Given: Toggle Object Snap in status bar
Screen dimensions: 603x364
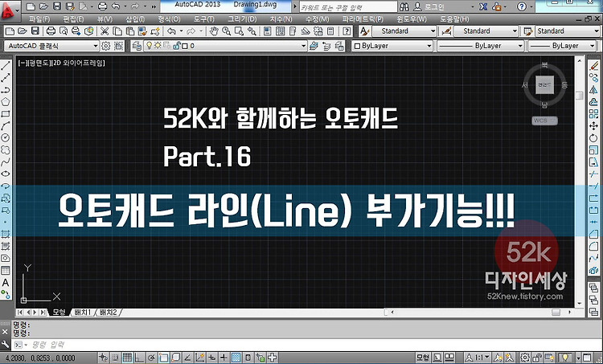Looking at the screenshot, I should tap(164, 358).
